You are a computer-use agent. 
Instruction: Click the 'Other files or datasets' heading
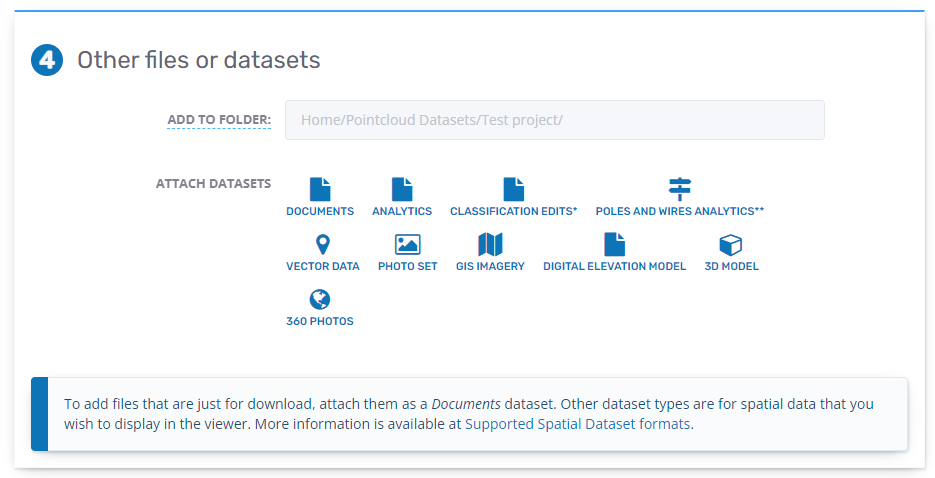pos(199,60)
